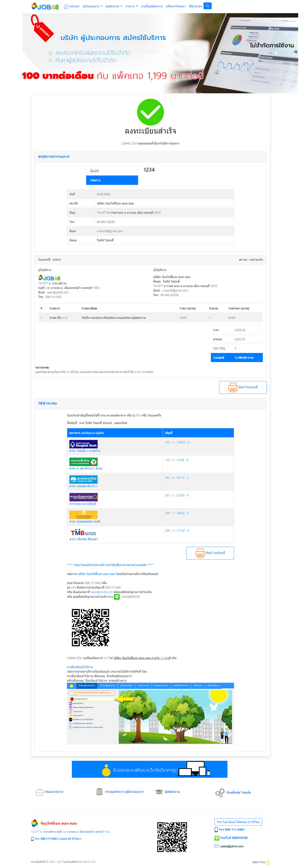Open รายชื่อผู้สมัครงาน menu item
Viewport: 301px width, 868px height.
(152, 6)
